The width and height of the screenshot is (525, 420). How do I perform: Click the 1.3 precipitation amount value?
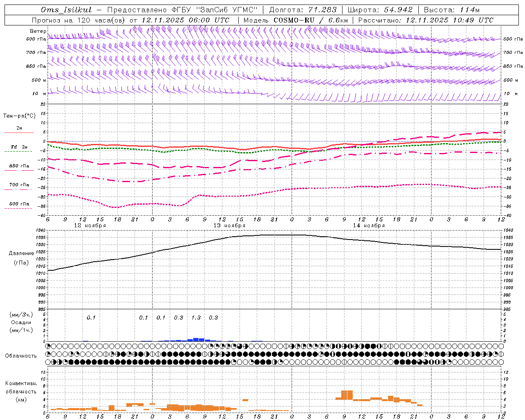(196, 317)
